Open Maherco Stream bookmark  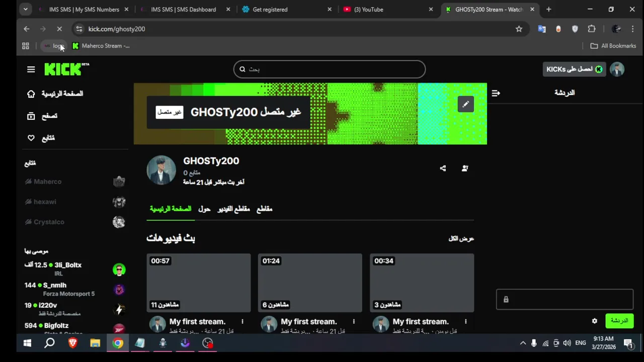click(x=101, y=46)
